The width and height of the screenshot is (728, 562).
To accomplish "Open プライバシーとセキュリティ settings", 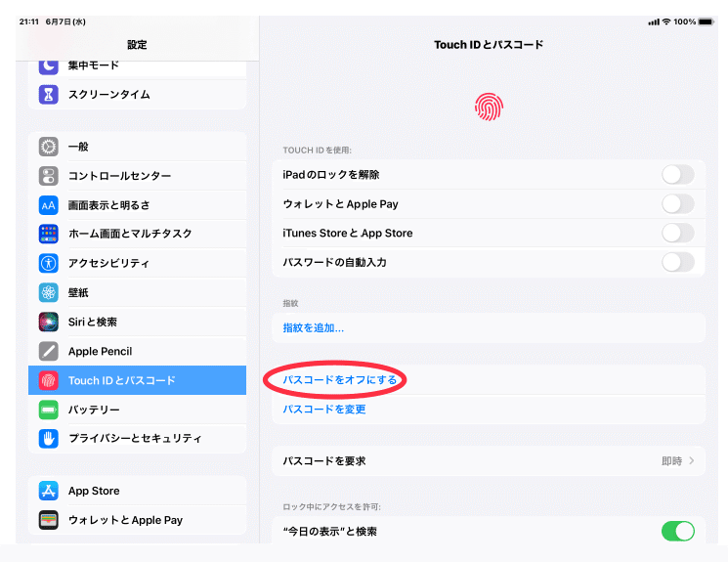I will (138, 439).
